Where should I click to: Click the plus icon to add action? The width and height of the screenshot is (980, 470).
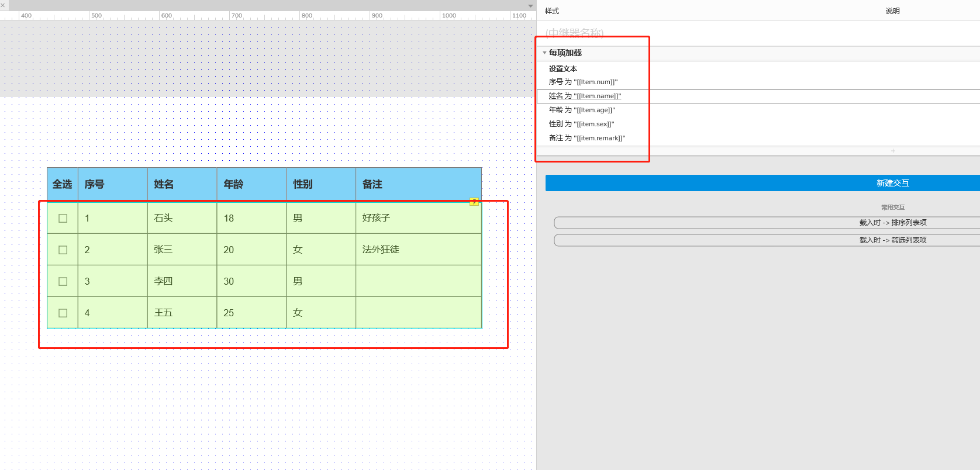point(893,151)
